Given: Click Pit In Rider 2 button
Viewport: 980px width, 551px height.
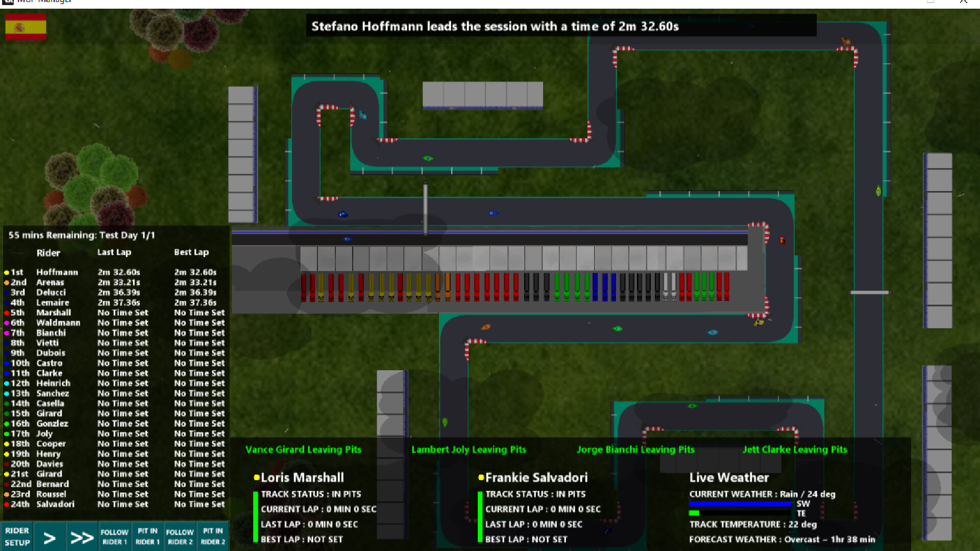Looking at the screenshot, I should click(213, 536).
